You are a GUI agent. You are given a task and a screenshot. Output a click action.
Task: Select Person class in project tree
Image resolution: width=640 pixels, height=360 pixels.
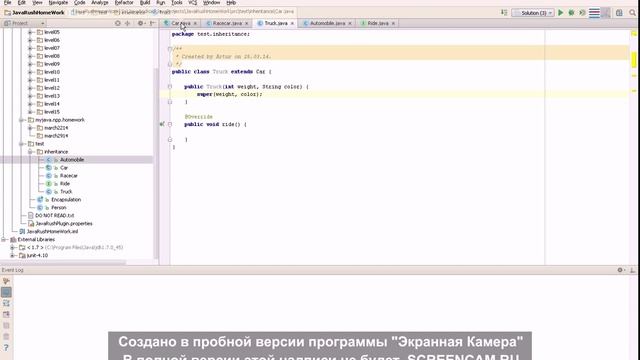58,207
